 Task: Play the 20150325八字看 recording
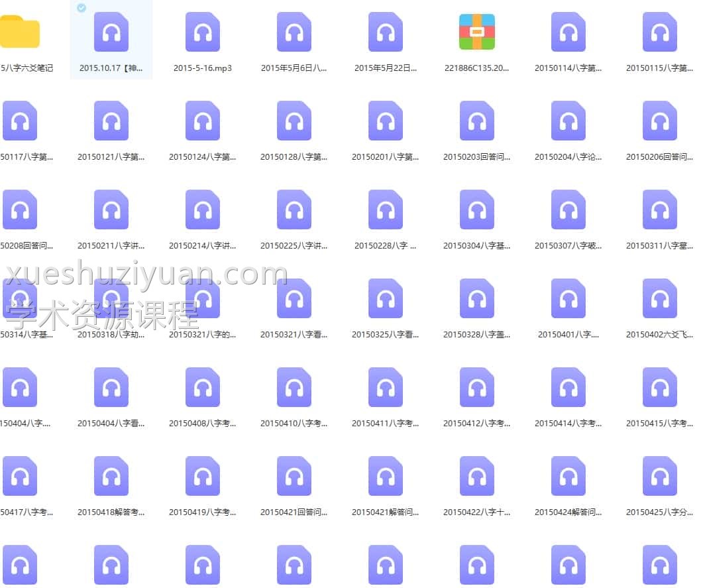[385, 298]
